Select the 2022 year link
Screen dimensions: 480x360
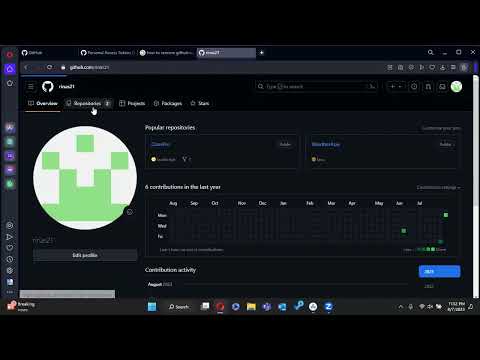[x=429, y=286]
